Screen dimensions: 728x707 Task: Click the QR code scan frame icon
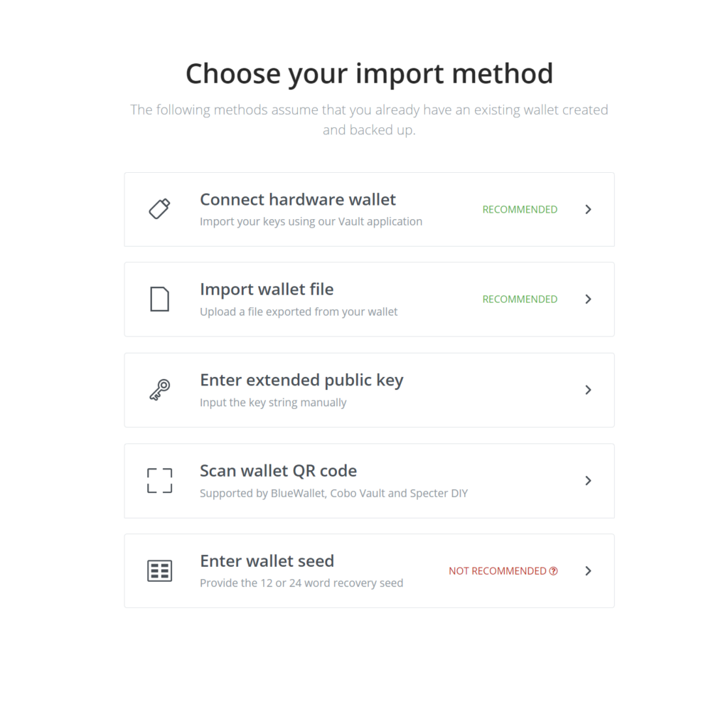coord(160,480)
